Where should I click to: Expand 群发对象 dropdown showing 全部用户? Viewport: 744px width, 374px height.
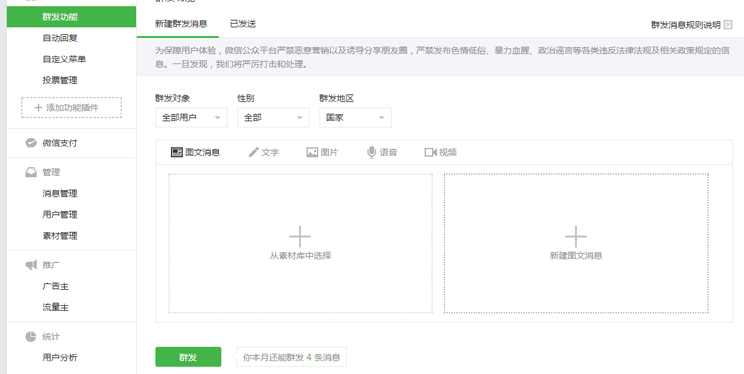[x=191, y=118]
